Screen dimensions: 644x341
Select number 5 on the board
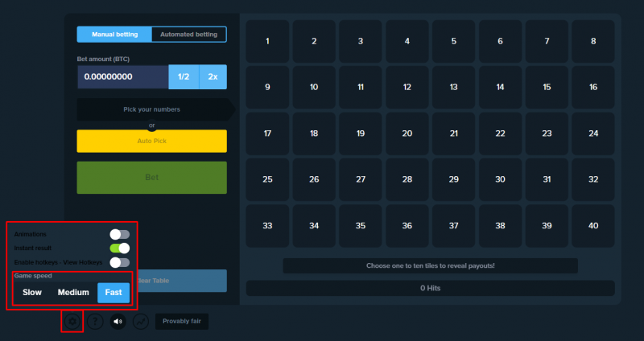pyautogui.click(x=453, y=41)
